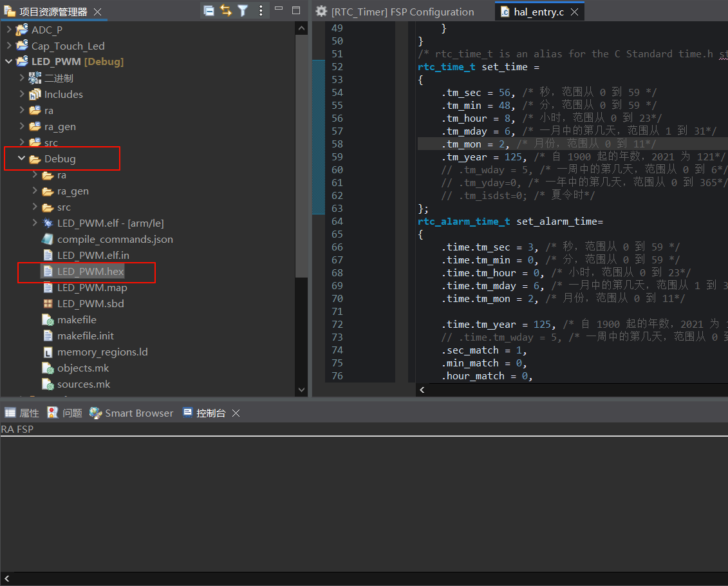Select src folder inside Debug
Image resolution: width=728 pixels, height=586 pixels.
64,207
